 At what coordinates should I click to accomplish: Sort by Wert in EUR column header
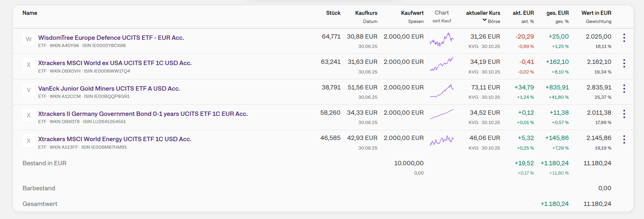point(596,13)
